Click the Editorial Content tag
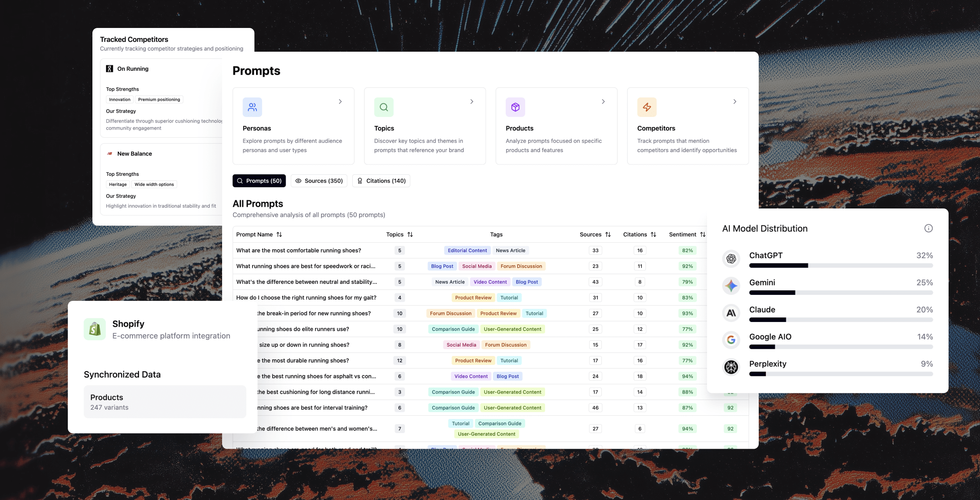 [x=467, y=250]
